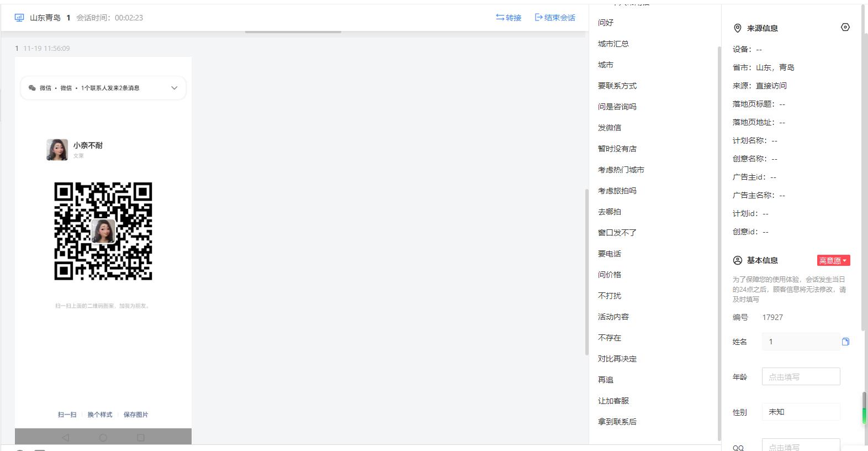Click the 计划名称 row

coord(755,140)
